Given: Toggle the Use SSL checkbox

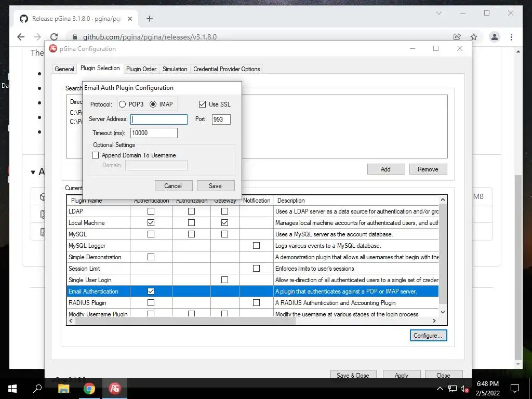Looking at the screenshot, I should point(202,104).
